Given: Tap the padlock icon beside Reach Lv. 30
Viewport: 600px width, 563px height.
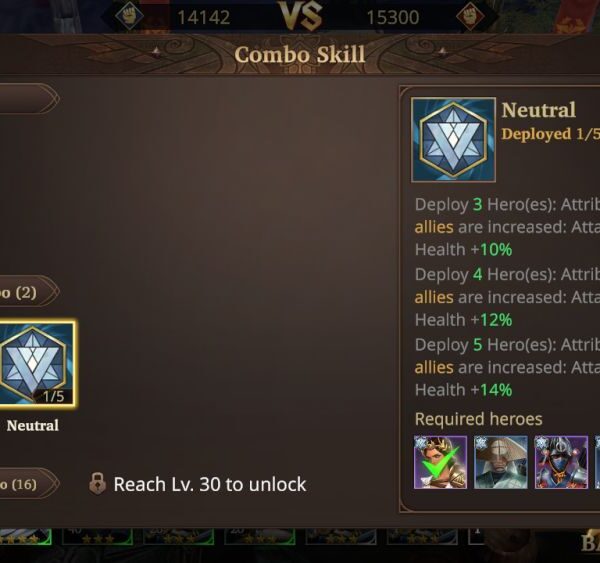Looking at the screenshot, I should point(97,484).
